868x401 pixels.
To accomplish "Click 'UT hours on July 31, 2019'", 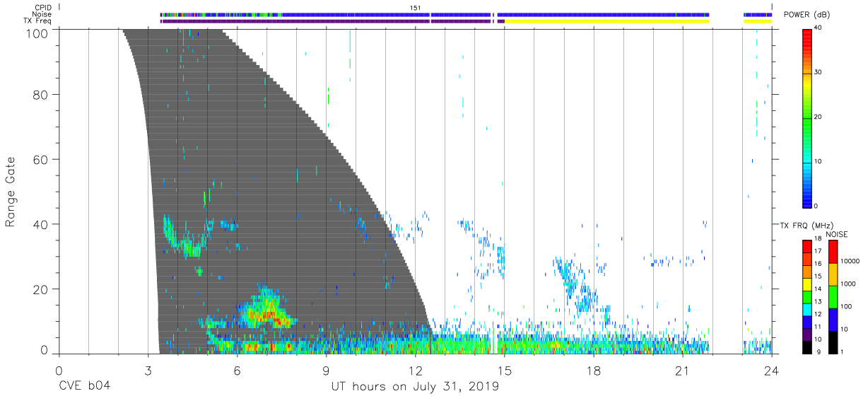I will 415,387.
